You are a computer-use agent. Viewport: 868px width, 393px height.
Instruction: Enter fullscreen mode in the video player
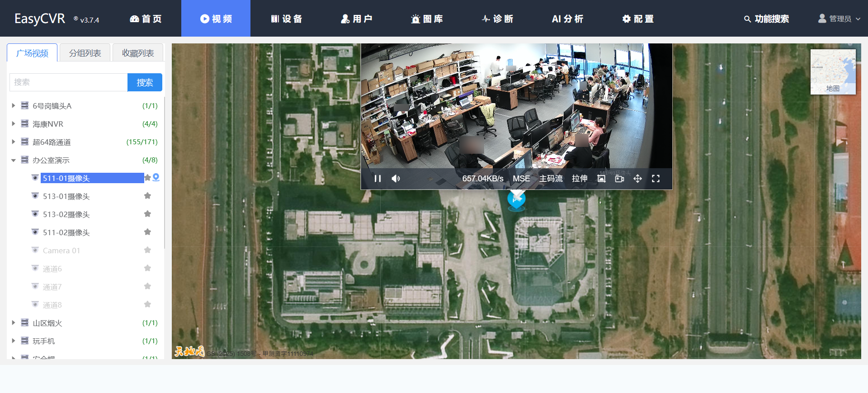(656, 179)
